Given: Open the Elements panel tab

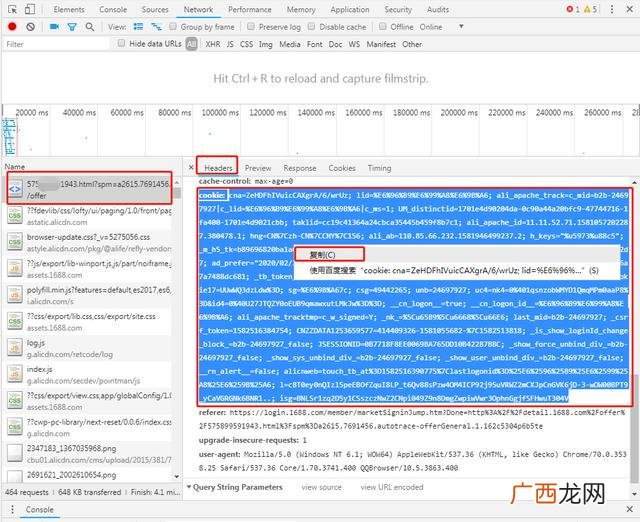Looking at the screenshot, I should [69, 9].
